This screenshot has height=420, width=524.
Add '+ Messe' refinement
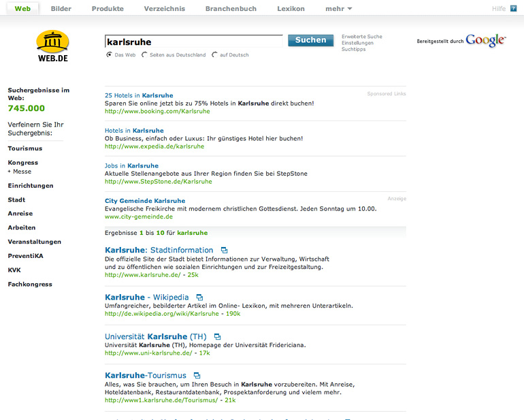(19, 172)
